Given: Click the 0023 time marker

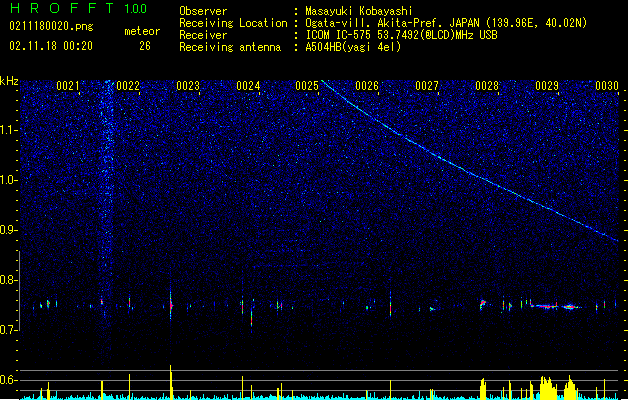Looking at the screenshot, I should 188,86.
